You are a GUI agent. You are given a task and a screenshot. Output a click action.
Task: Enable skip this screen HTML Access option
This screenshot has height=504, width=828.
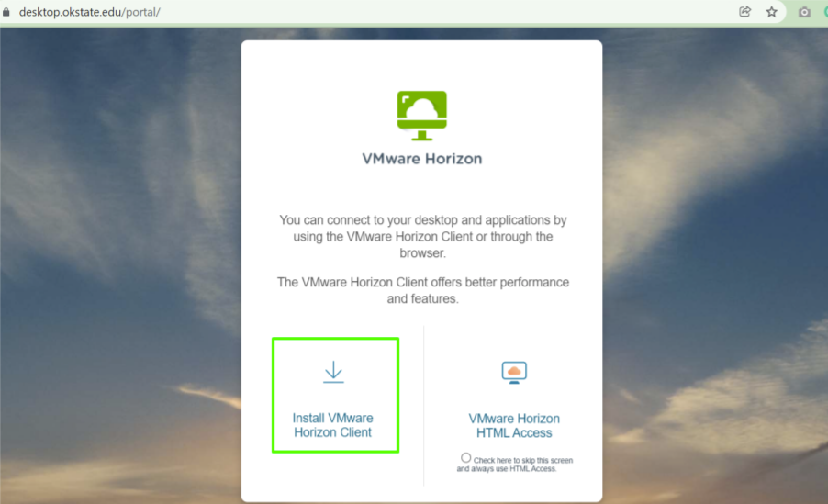coord(465,458)
